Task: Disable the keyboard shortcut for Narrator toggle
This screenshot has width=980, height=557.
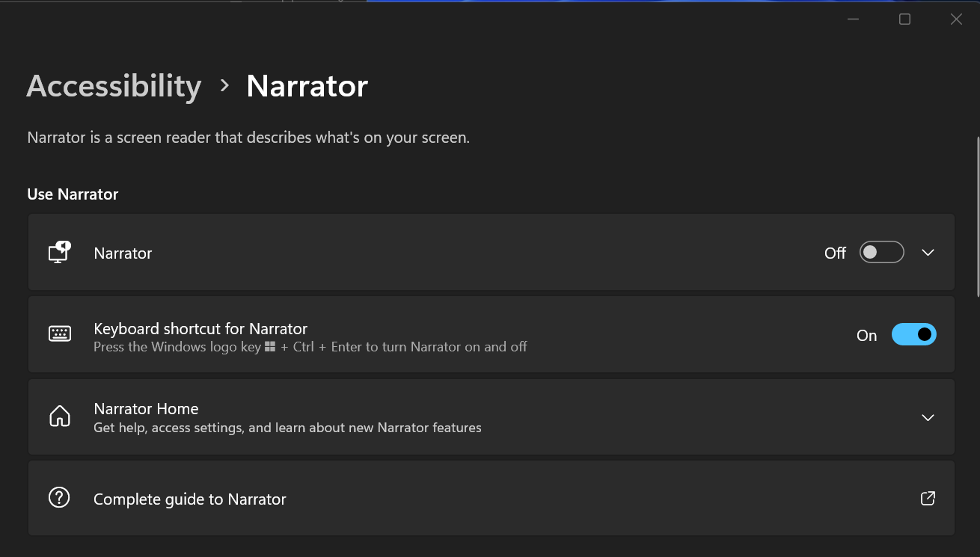Action: coord(913,335)
